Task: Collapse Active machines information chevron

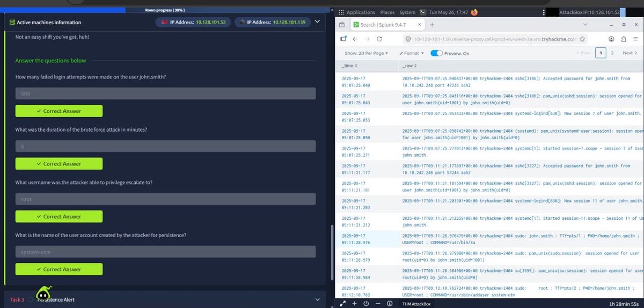Action: 317,22
